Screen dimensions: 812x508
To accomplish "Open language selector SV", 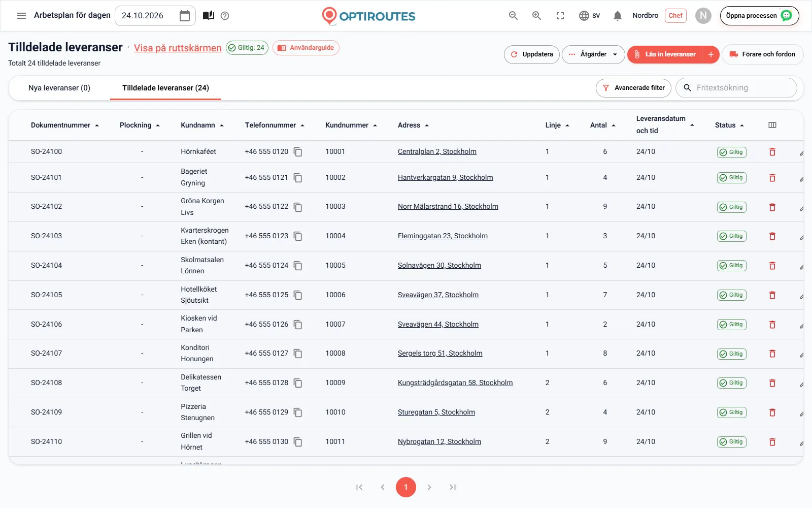I will 590,16.
